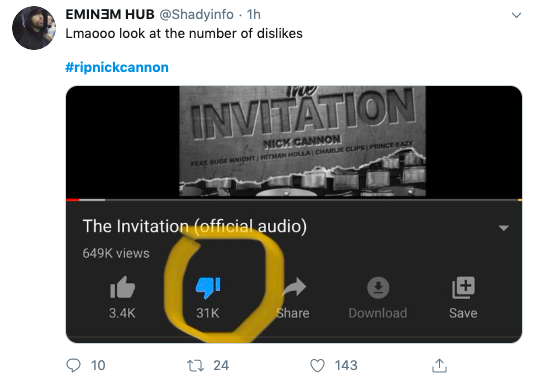
Task: Seek on the red video progress bar
Action: [x=294, y=200]
